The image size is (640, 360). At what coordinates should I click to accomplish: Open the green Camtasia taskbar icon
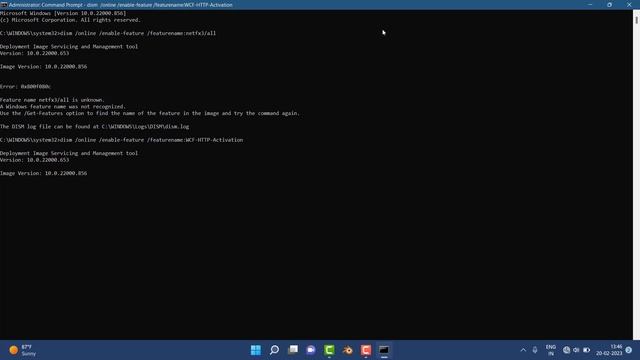[329, 350]
